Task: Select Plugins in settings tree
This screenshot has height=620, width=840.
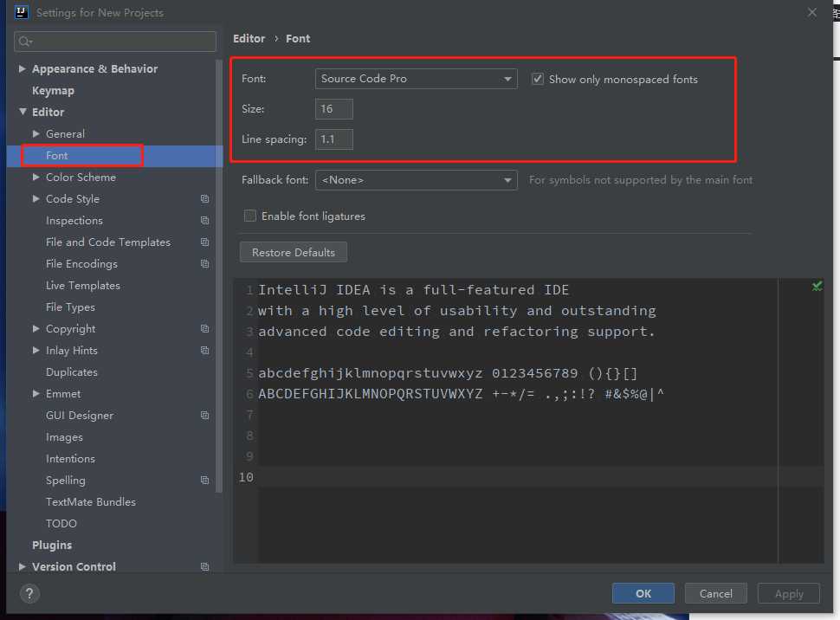Action: point(52,545)
